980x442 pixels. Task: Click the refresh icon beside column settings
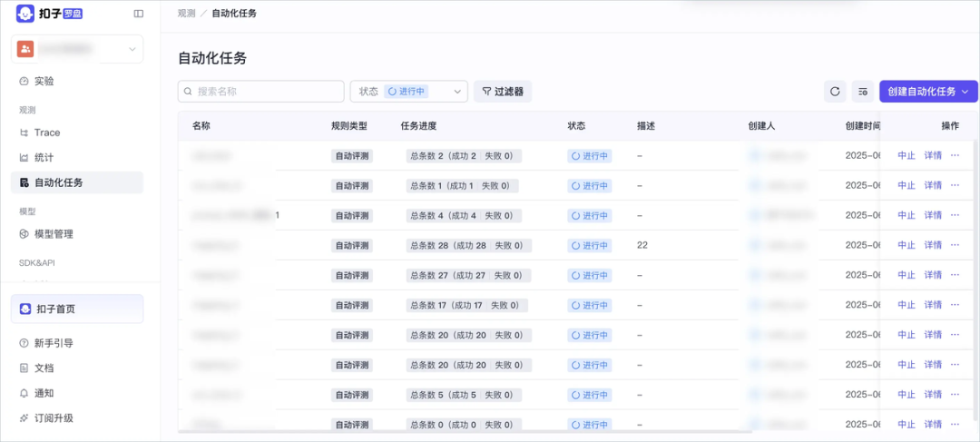(835, 92)
